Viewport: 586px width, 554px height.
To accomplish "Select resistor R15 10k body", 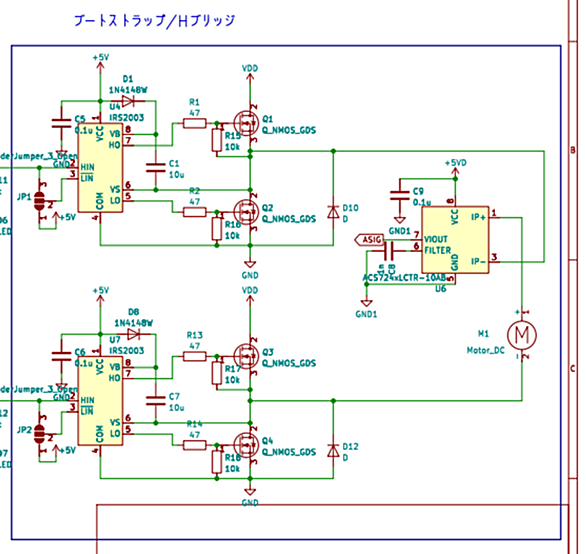I will pos(217,140).
